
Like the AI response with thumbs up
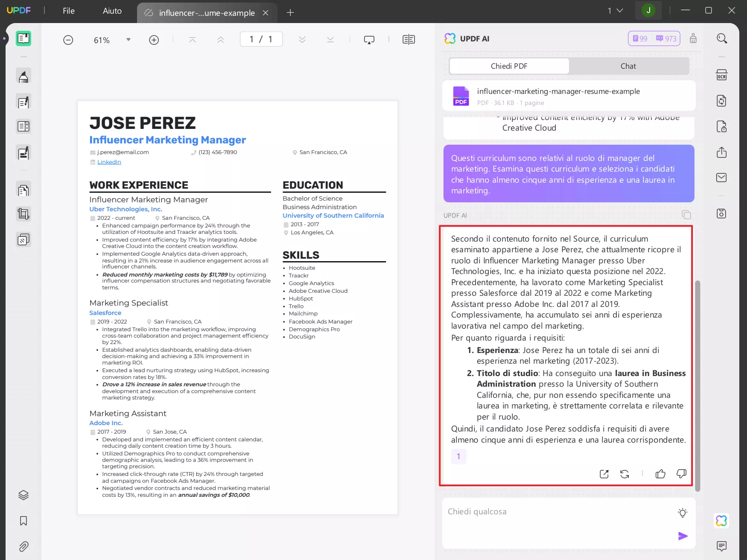pyautogui.click(x=660, y=474)
